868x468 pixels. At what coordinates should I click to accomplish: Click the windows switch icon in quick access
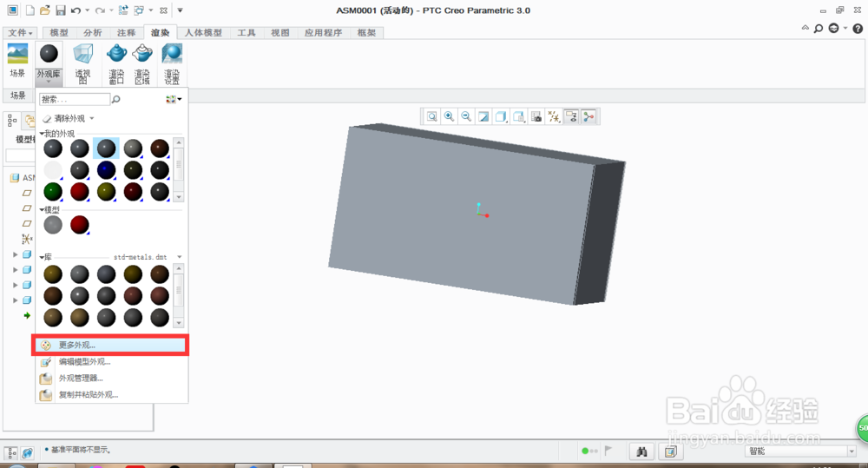(x=139, y=10)
